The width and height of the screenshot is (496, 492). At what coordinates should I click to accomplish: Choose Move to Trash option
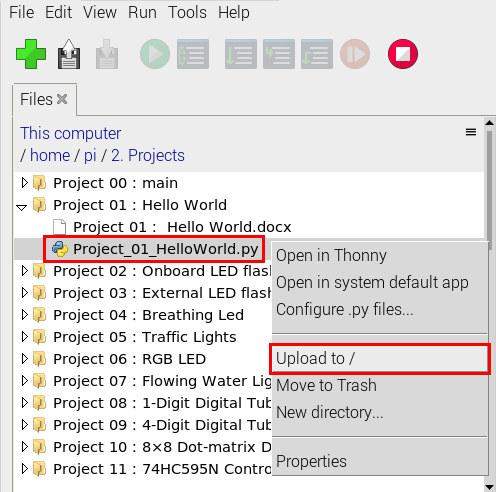pos(379,386)
